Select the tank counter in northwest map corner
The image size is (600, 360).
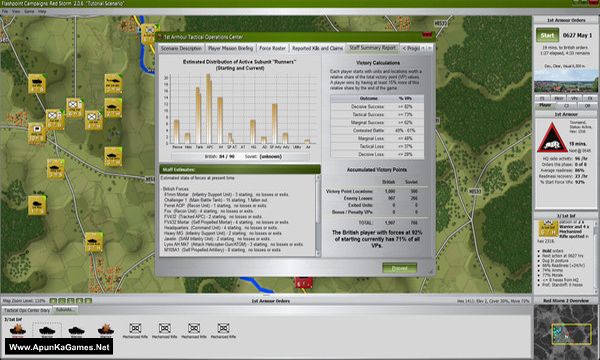coord(37,84)
